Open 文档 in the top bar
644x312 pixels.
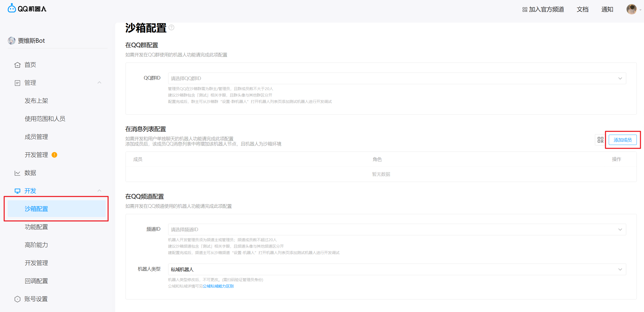(583, 10)
